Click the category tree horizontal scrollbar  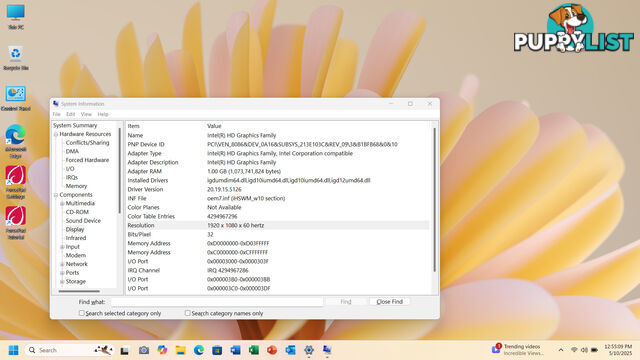pos(79,291)
